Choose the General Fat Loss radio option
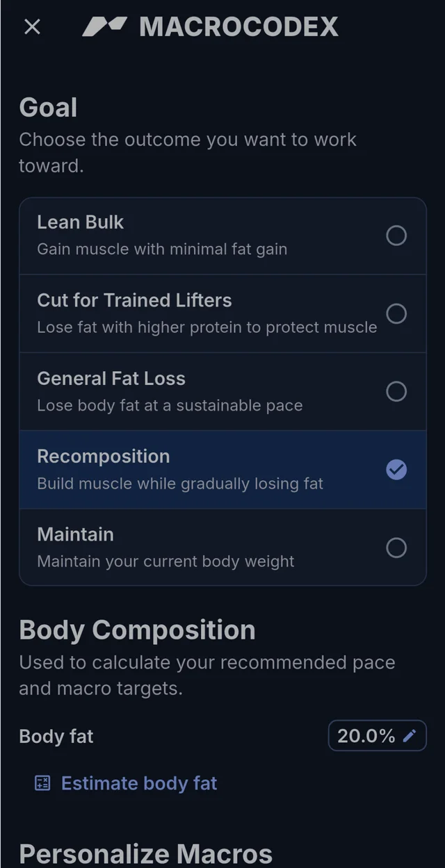 pyautogui.click(x=396, y=391)
